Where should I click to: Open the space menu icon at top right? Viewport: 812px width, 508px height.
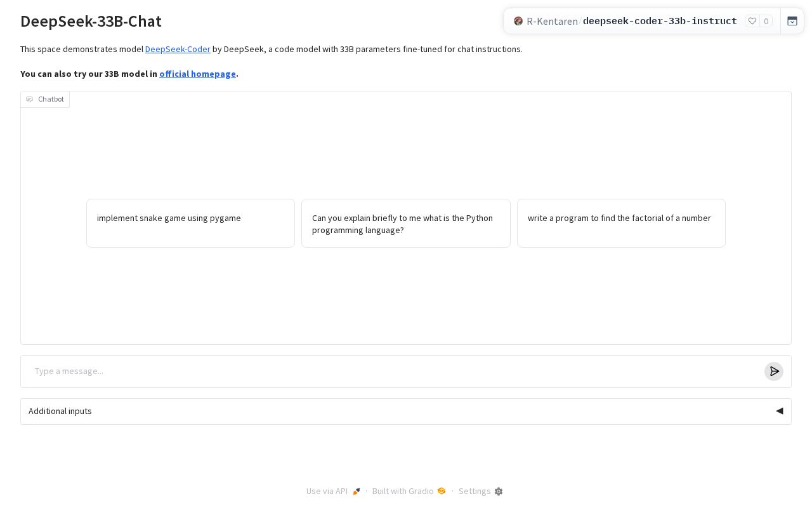click(x=792, y=21)
